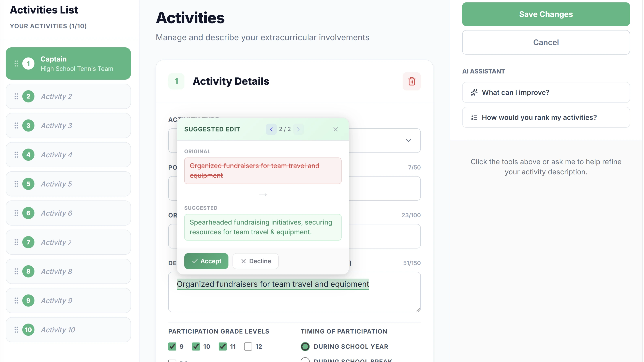This screenshot has width=644, height=362.
Task: Click ranking list icon in AI assistant
Action: [474, 117]
